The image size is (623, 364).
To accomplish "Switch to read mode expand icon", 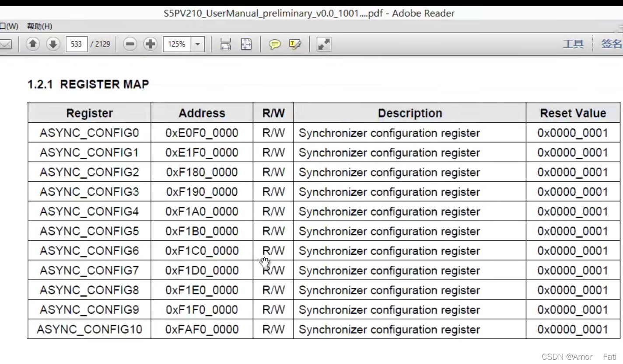I will click(324, 44).
